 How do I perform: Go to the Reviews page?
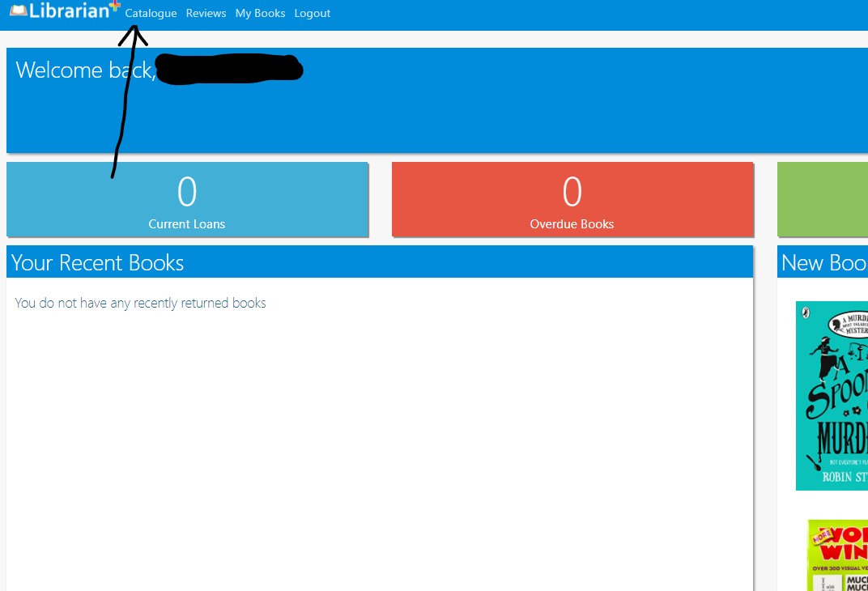coord(206,13)
